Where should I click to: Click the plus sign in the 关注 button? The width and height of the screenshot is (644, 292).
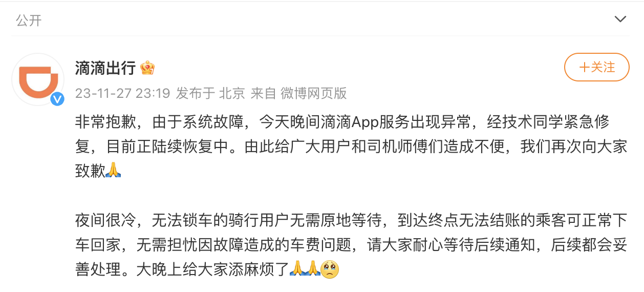[x=584, y=67]
